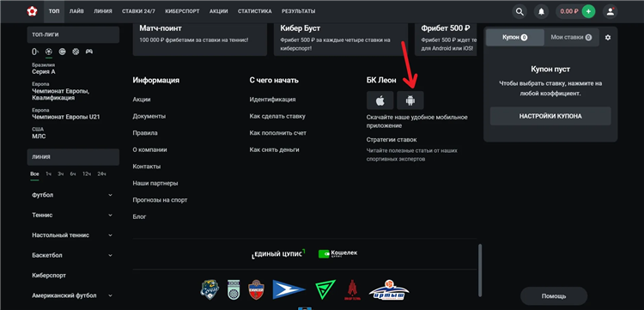The height and width of the screenshot is (310, 644).
Task: Switch to Мои ставки tab
Action: (x=571, y=38)
